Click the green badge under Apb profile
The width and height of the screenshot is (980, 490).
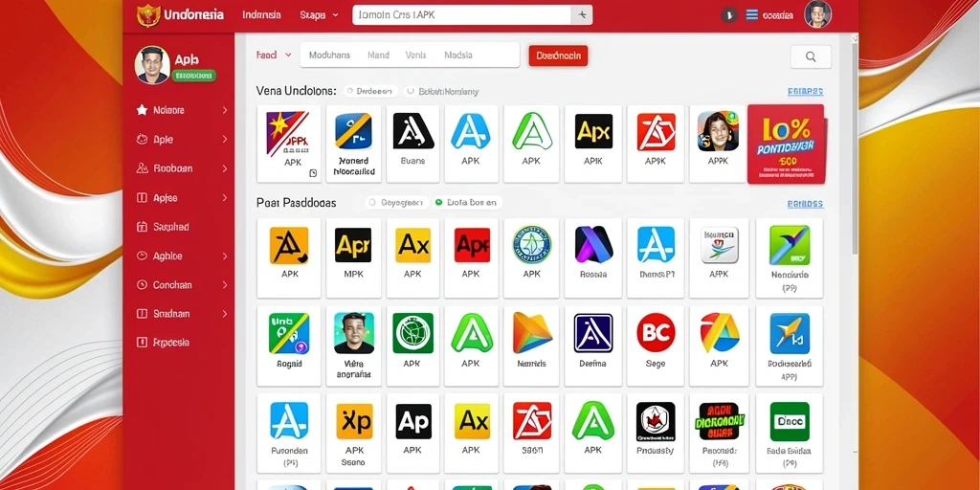coord(194,76)
